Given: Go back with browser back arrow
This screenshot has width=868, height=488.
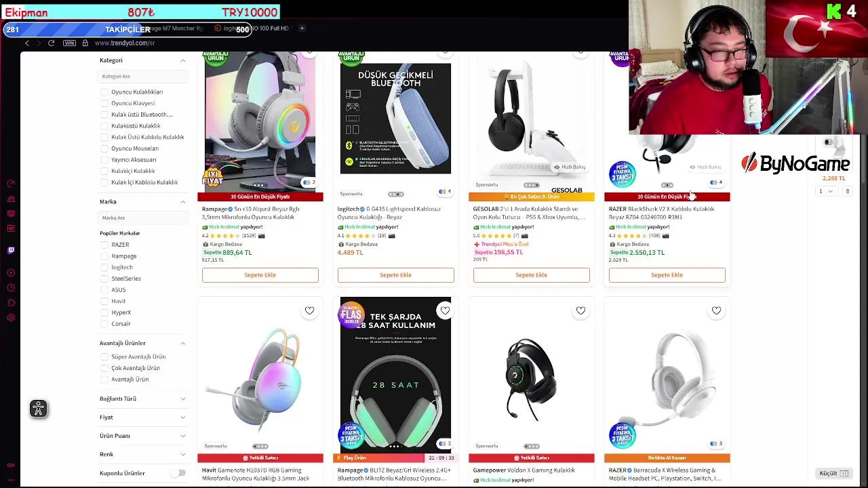Looking at the screenshot, I should pos(27,43).
